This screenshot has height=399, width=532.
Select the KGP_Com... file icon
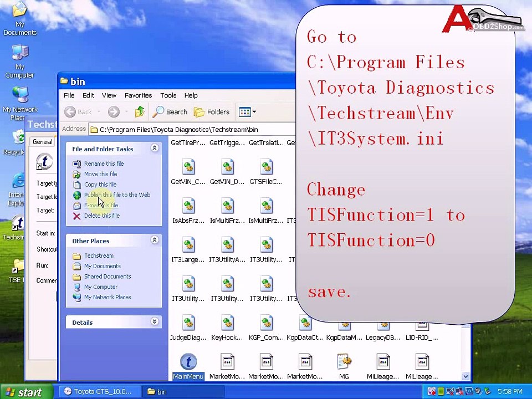coord(267,323)
